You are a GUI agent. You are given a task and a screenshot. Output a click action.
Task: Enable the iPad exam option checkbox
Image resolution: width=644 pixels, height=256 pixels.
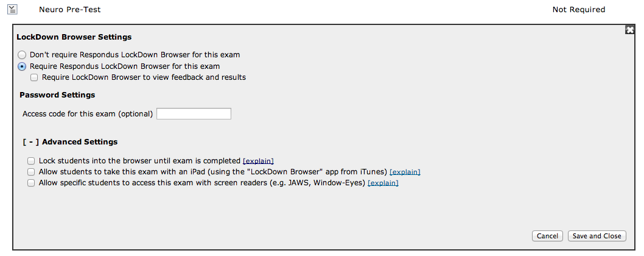(x=31, y=172)
